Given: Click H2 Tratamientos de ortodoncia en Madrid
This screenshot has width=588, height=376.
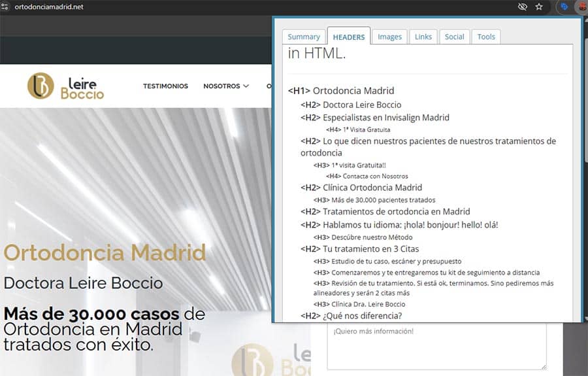Looking at the screenshot, I should (x=385, y=212).
